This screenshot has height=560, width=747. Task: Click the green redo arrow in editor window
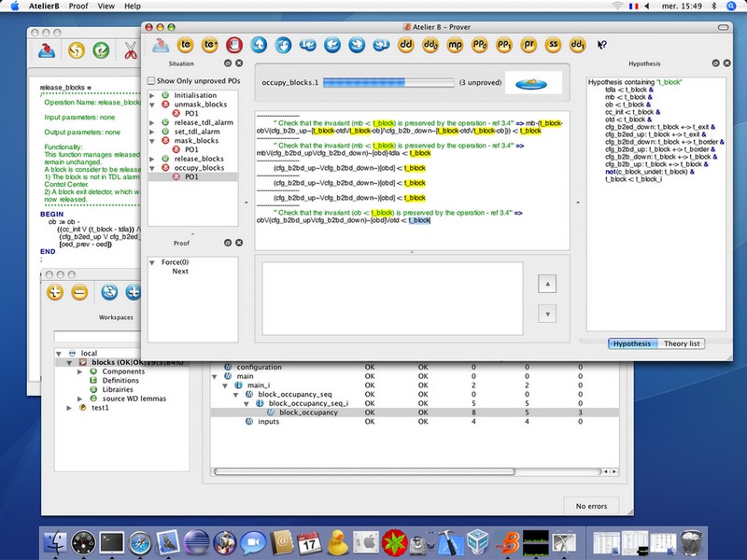[x=101, y=50]
